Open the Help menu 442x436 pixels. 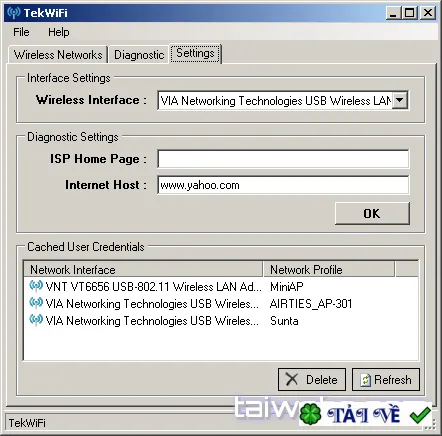[x=59, y=32]
